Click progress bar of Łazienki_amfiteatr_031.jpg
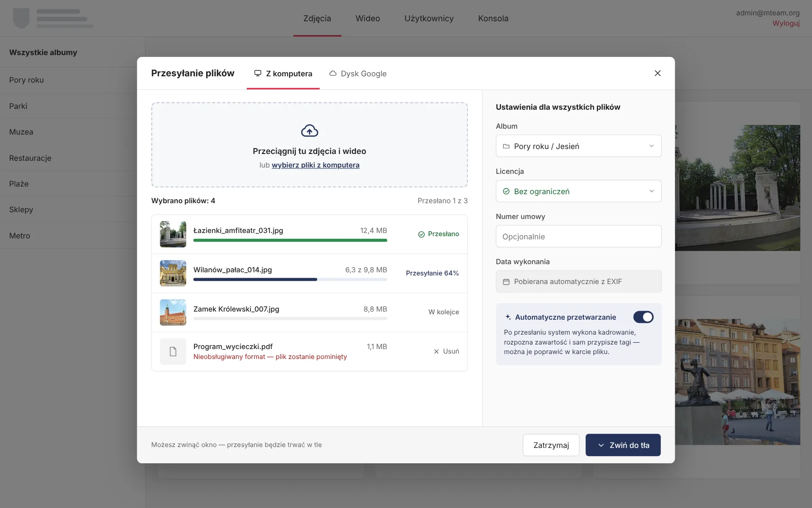 tap(290, 240)
